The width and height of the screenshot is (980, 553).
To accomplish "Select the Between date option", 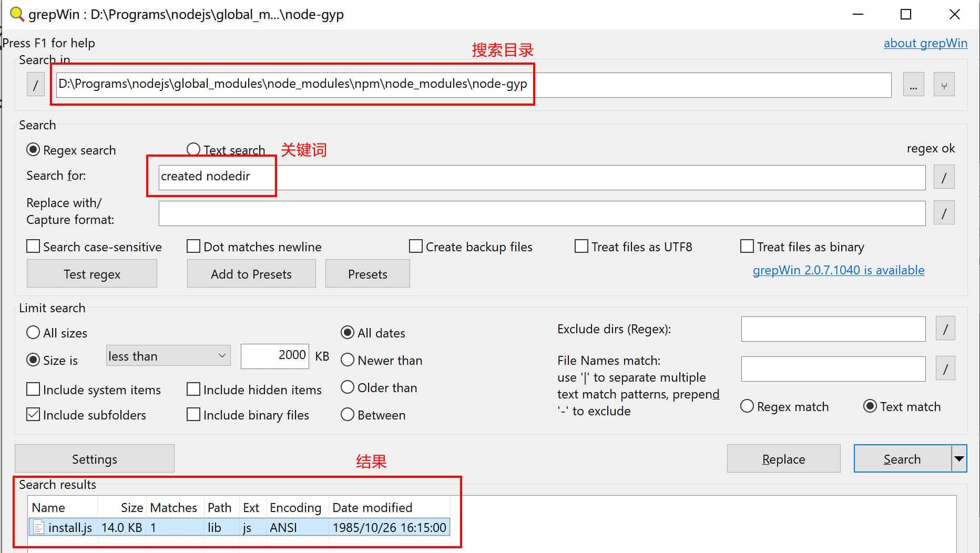I will click(x=348, y=415).
